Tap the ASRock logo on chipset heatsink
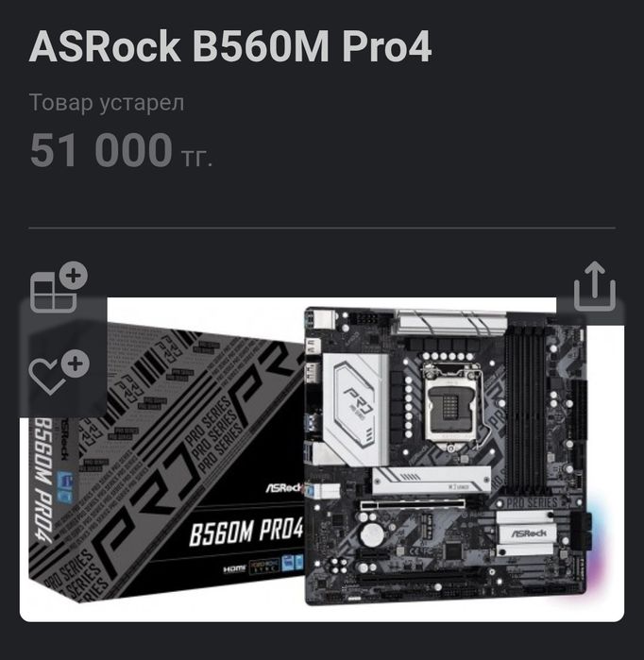This screenshot has width=644, height=660. click(x=529, y=533)
